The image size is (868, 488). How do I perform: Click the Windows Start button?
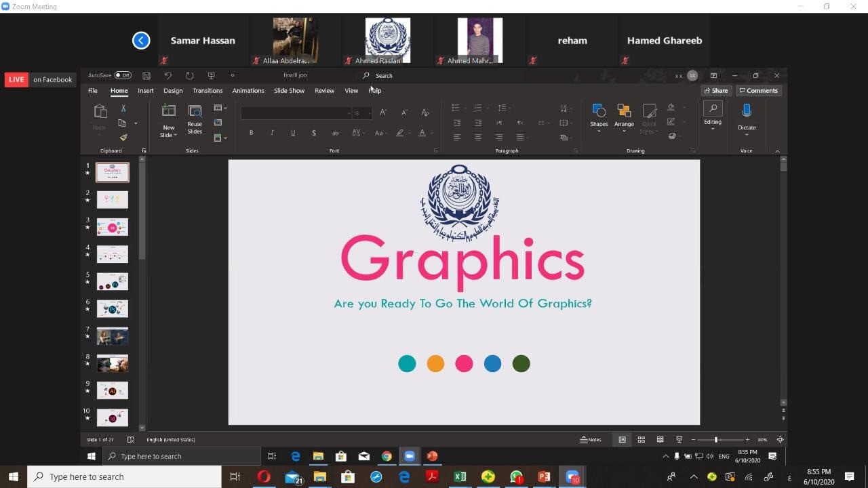click(13, 476)
